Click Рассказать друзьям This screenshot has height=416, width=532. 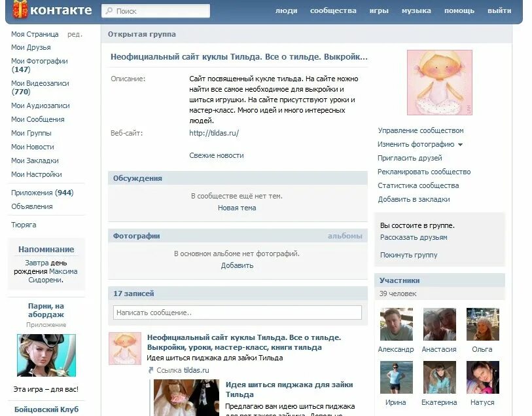(x=414, y=237)
